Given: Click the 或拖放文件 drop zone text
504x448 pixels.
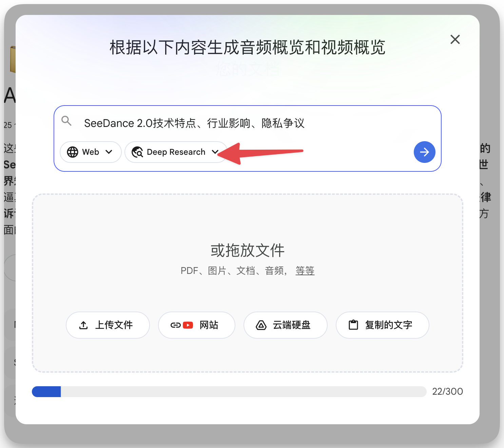Looking at the screenshot, I should point(248,250).
